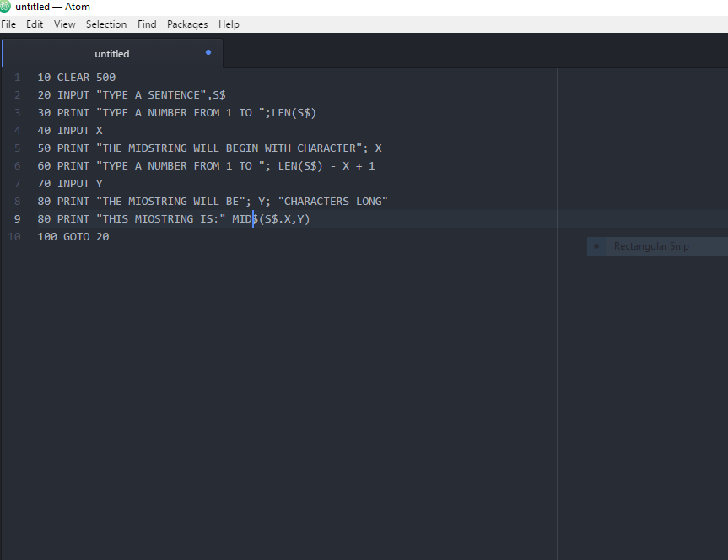Image resolution: width=728 pixels, height=560 pixels.
Task: Click the blue unsaved-changes dot on untitled tab
Action: (x=208, y=52)
